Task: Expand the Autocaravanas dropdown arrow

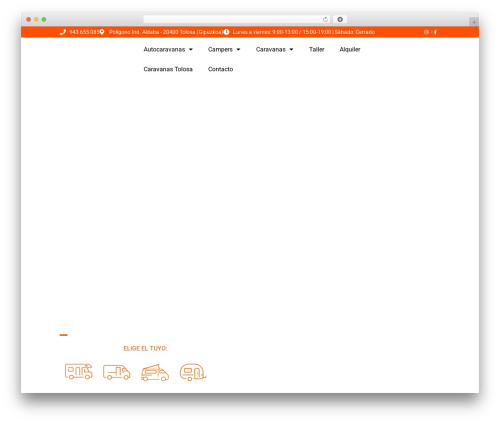Action: point(191,49)
